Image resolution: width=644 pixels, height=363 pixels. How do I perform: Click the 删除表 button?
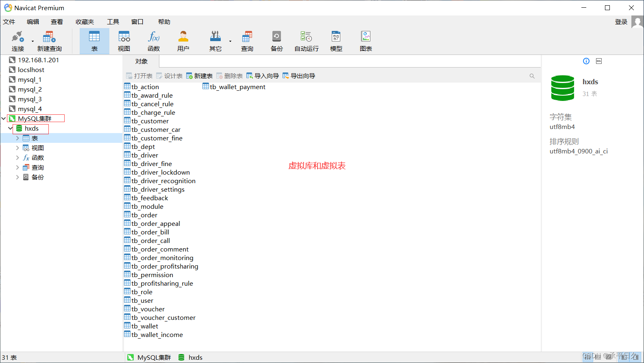[229, 76]
